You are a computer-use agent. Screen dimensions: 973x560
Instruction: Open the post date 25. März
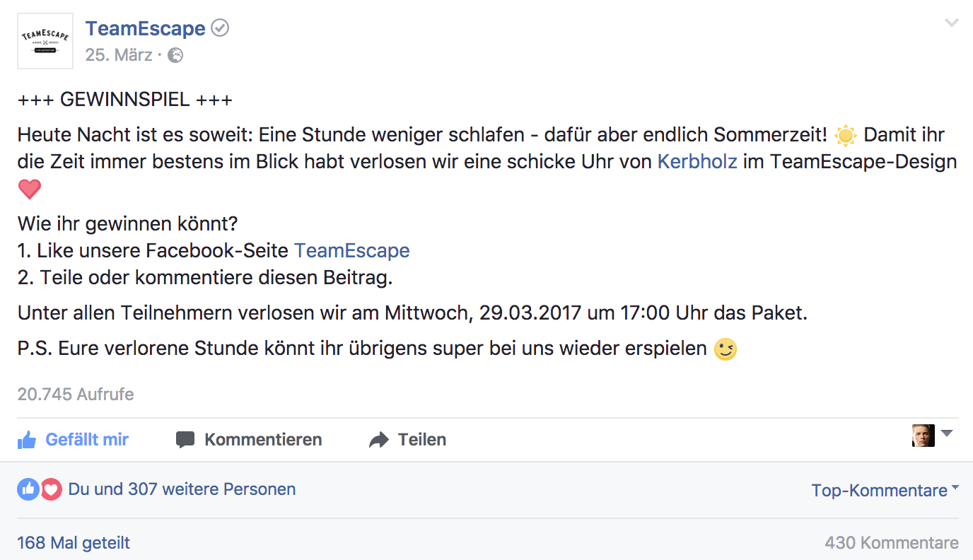(119, 55)
